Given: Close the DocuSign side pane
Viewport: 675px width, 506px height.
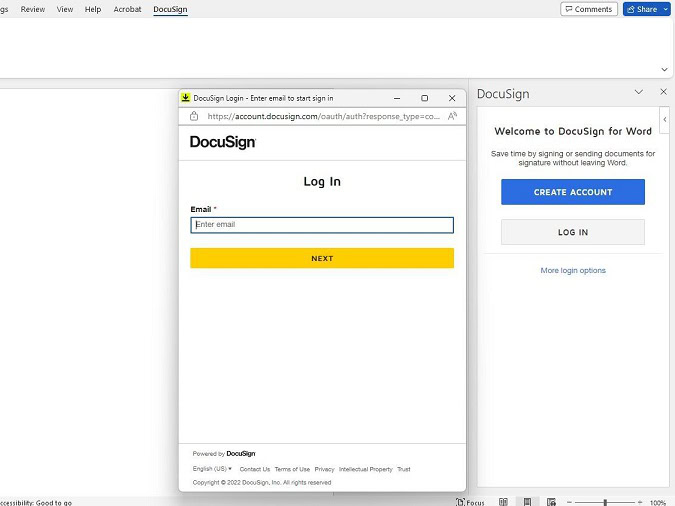Looking at the screenshot, I should click(x=663, y=92).
